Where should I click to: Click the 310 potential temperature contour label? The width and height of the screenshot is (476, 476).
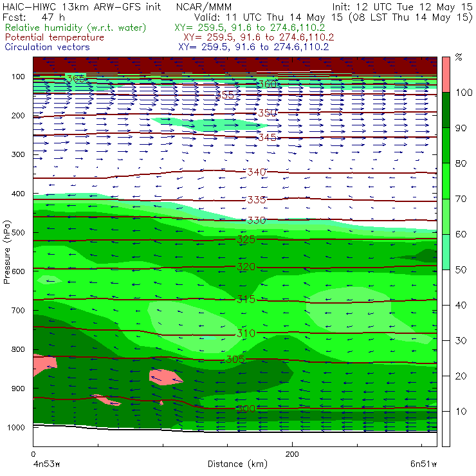[x=246, y=333]
